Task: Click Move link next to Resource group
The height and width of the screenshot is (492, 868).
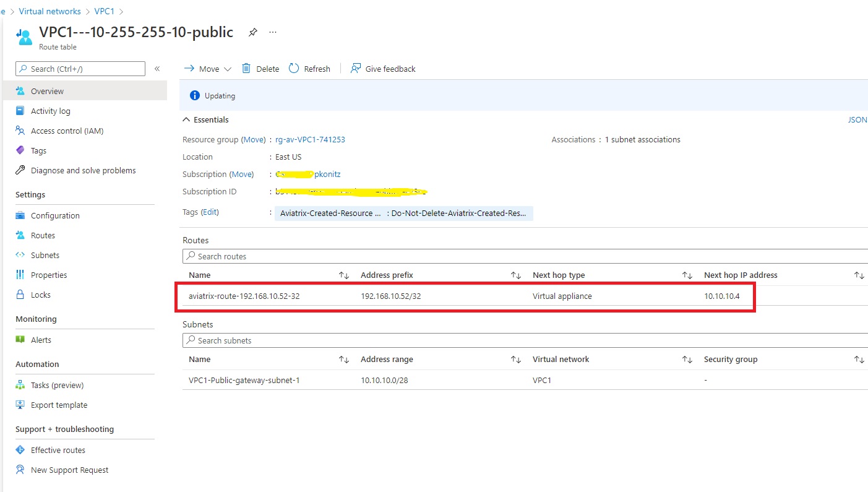Action: tap(254, 139)
